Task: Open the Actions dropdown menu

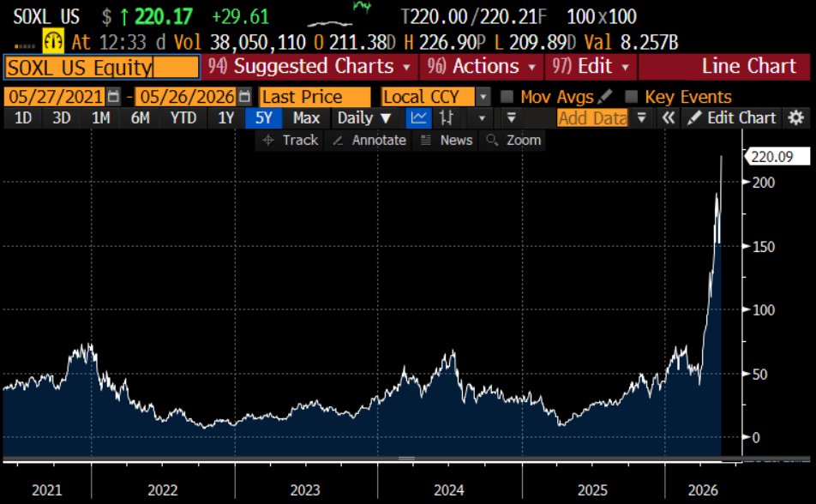Action: point(482,67)
